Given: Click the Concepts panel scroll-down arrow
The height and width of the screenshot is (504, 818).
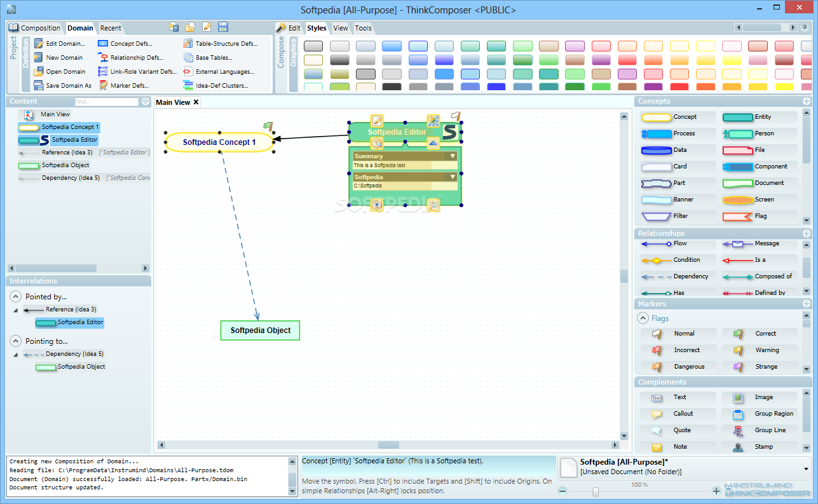Looking at the screenshot, I should (x=807, y=220).
